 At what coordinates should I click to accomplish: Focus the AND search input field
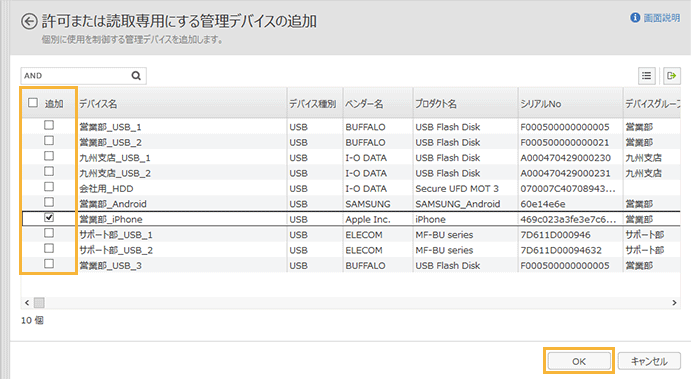pyautogui.click(x=76, y=76)
